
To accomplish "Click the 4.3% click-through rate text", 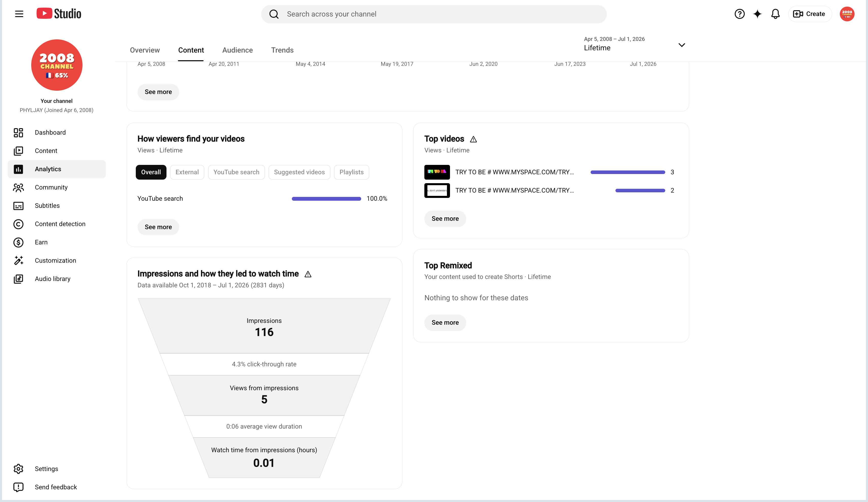I will click(x=264, y=364).
